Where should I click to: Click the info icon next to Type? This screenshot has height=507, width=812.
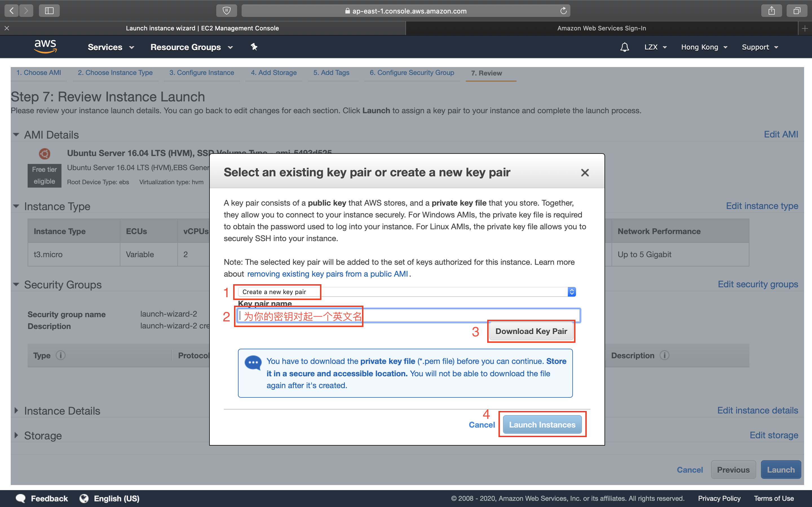[61, 355]
